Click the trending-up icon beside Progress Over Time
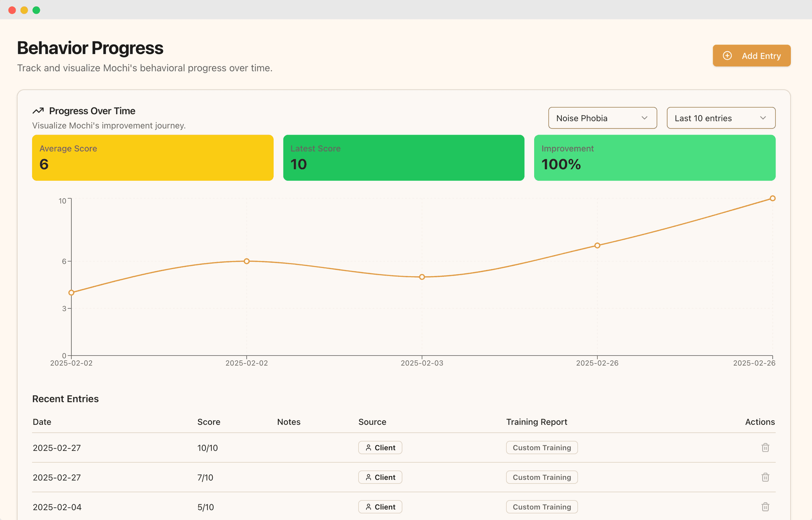Screen dimensions: 812x520 [38, 110]
